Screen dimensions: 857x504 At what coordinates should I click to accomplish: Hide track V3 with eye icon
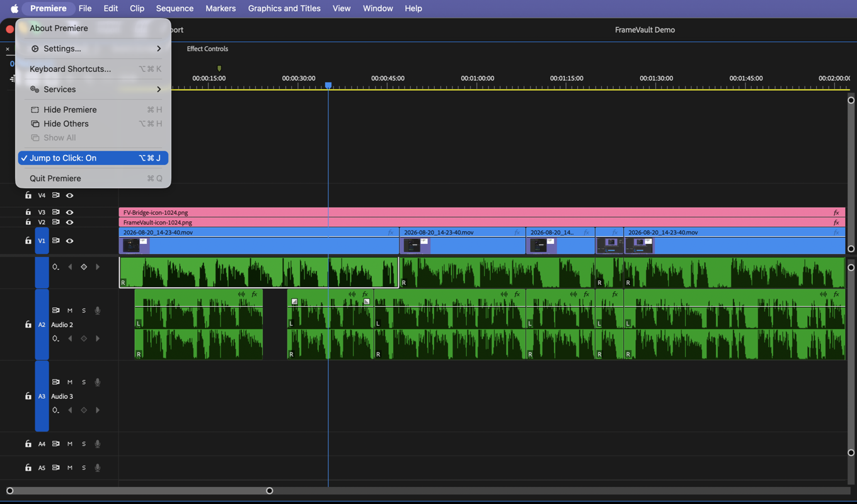69,212
